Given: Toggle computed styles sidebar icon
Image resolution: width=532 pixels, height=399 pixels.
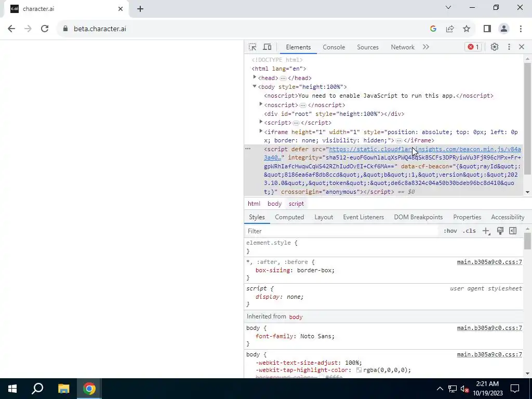Looking at the screenshot, I should point(513,231).
